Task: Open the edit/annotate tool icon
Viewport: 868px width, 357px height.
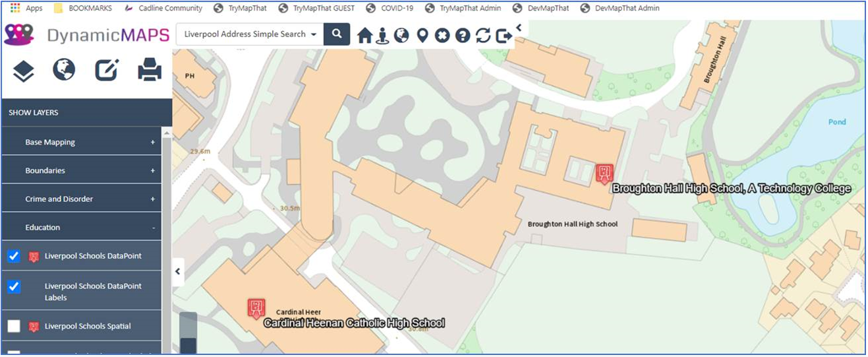Action: pos(107,70)
